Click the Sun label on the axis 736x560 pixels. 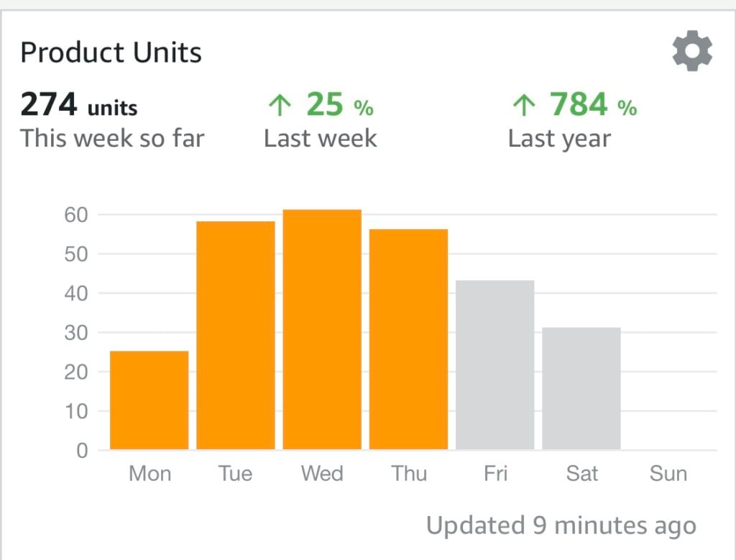(x=668, y=474)
